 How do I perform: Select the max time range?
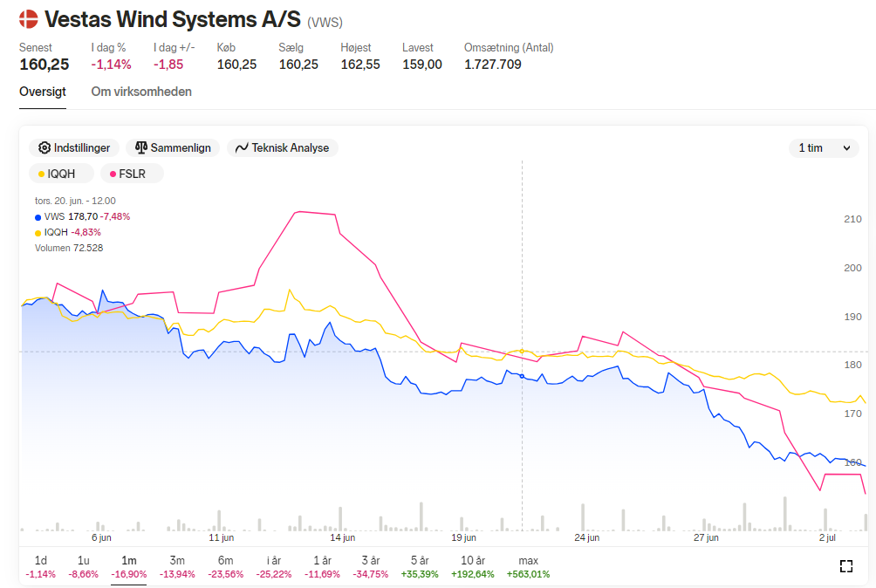click(528, 567)
